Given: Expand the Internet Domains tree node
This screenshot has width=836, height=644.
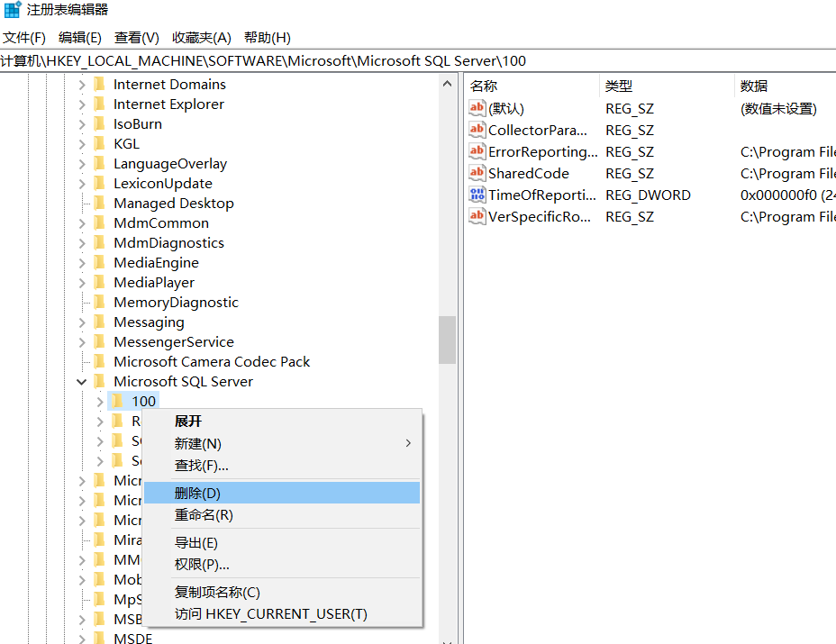Looking at the screenshot, I should pos(82,85).
